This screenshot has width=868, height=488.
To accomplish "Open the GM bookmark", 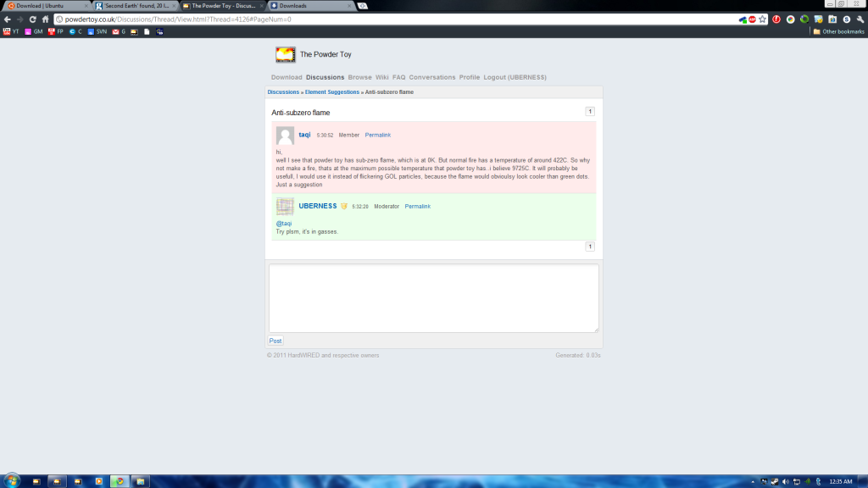I will click(x=33, y=31).
